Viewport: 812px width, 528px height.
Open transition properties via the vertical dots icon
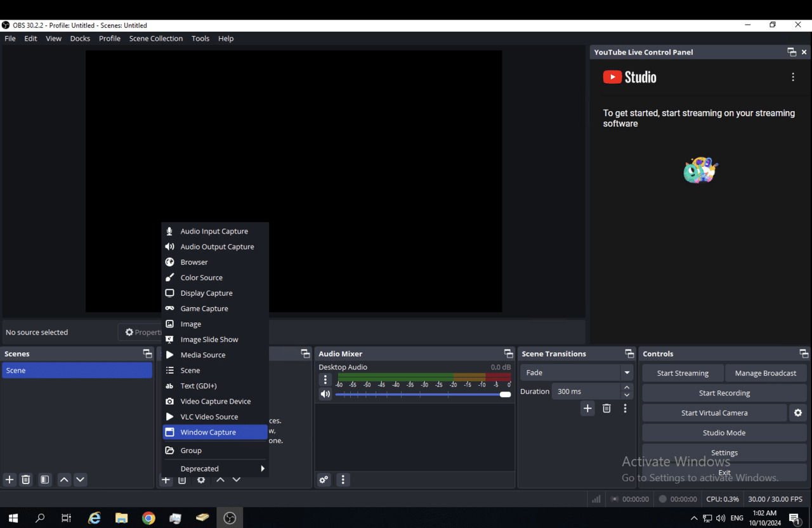(625, 408)
